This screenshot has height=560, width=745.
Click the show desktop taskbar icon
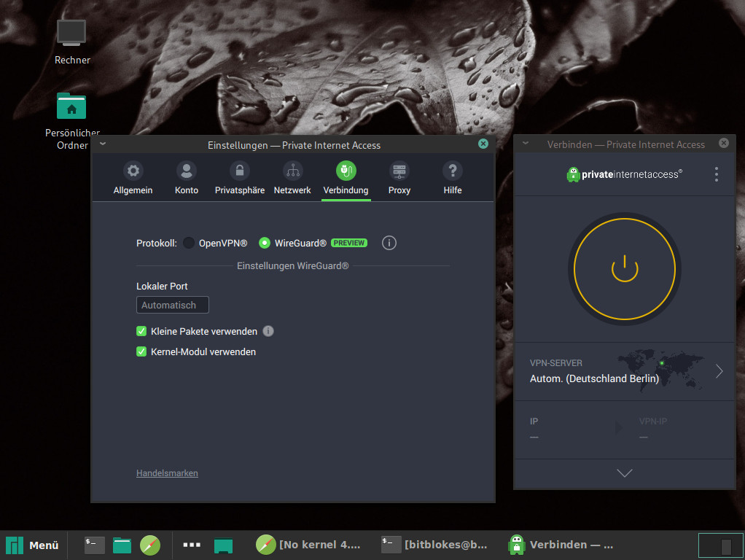coord(223,545)
